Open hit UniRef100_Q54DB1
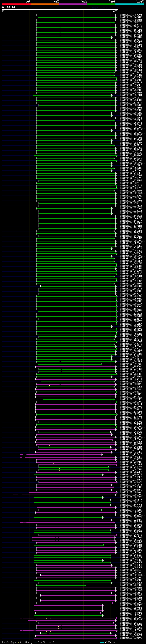This screenshot has width=146, height=644. pos(131,100)
